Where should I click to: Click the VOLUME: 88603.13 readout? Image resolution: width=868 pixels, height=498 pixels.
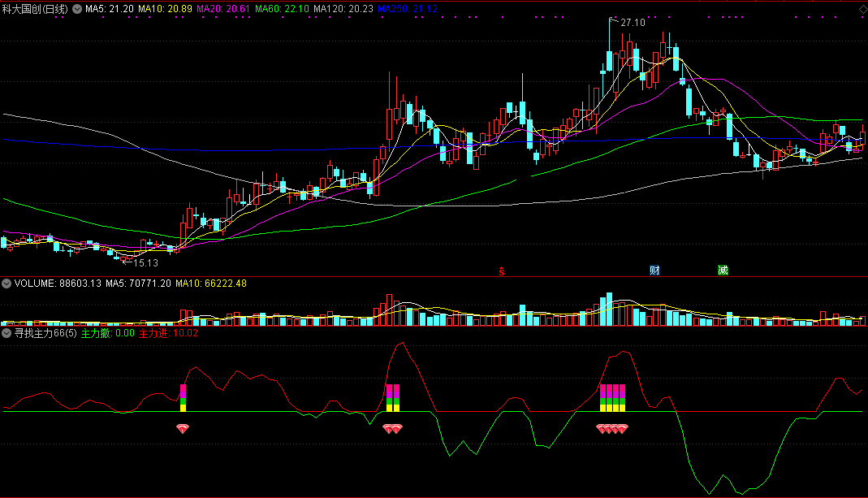pyautogui.click(x=58, y=284)
